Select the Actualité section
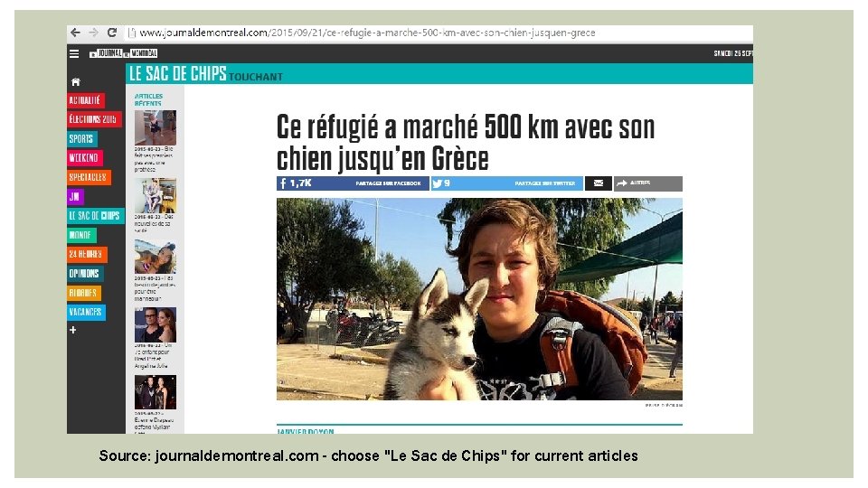 [x=85, y=100]
